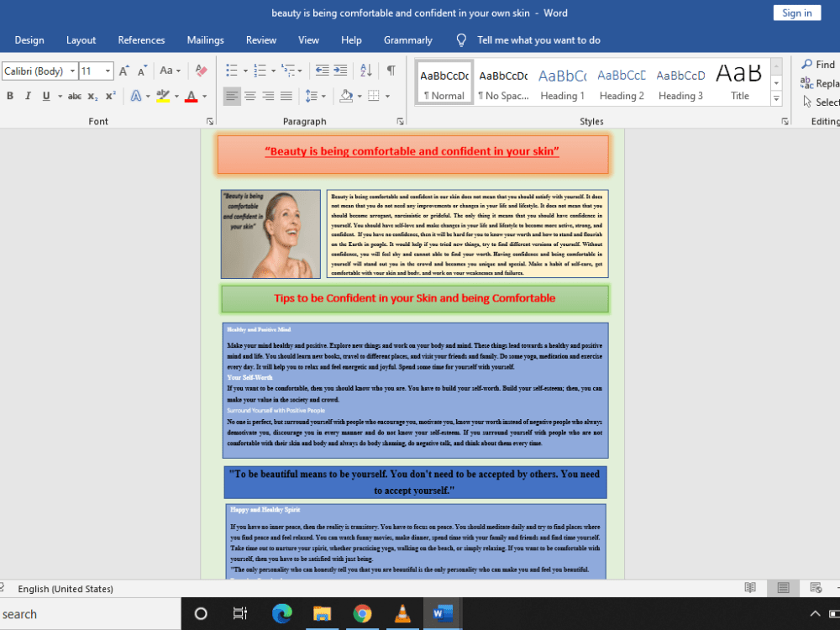Viewport: 840px width, 630px height.
Task: Click Borders icon
Action: [374, 96]
